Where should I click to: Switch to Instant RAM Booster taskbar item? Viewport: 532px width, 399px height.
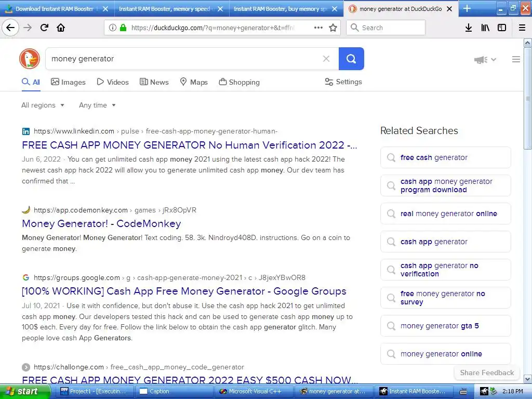413,391
